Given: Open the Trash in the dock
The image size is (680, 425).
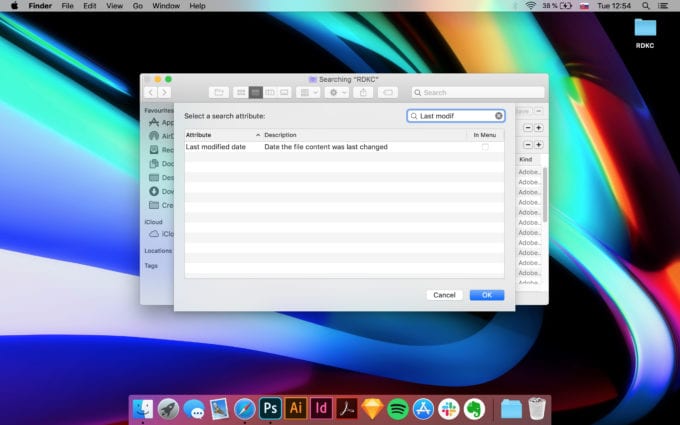Looking at the screenshot, I should (537, 408).
